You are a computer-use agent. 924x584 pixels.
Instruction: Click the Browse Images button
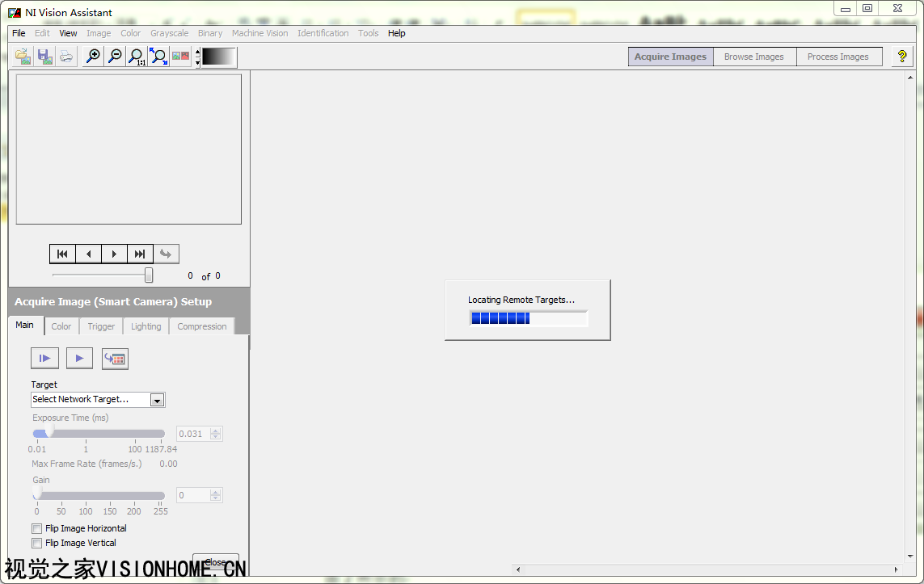754,57
